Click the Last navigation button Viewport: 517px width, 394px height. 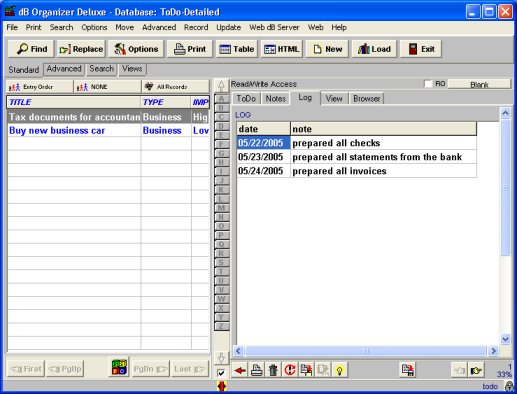click(190, 369)
